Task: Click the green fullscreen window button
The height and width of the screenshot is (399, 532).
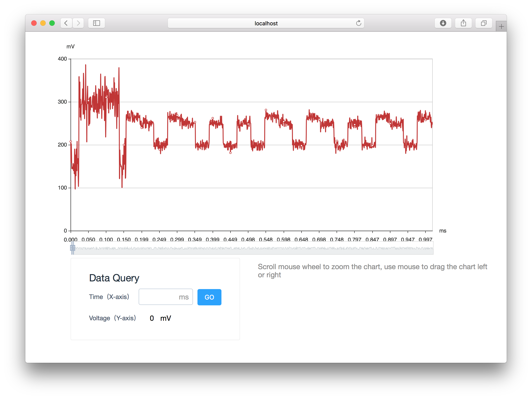Action: coord(52,23)
